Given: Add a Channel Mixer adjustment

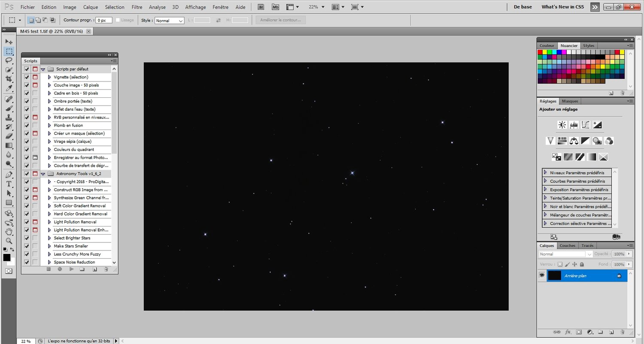Looking at the screenshot, I should point(609,141).
